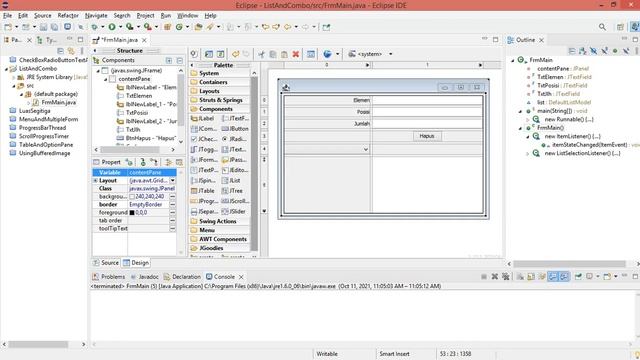Open the combo box dropdown in form preview
The image size is (640, 360).
tap(366, 149)
